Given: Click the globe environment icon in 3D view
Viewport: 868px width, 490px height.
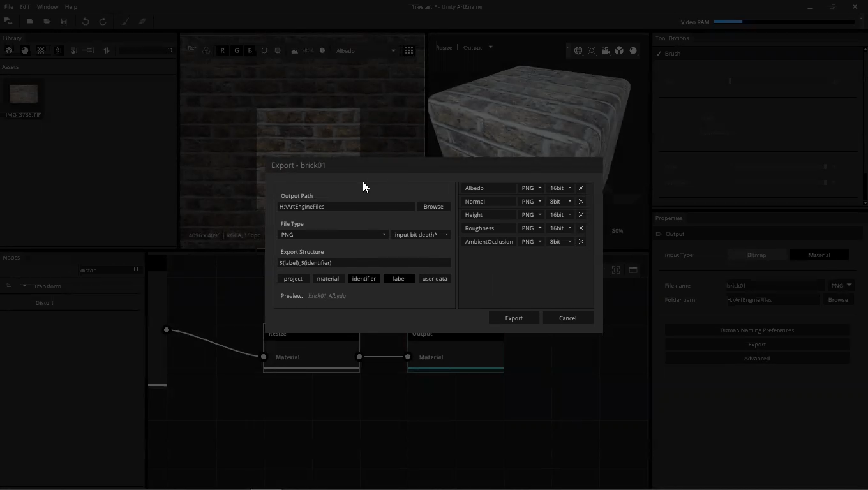Looking at the screenshot, I should [578, 50].
